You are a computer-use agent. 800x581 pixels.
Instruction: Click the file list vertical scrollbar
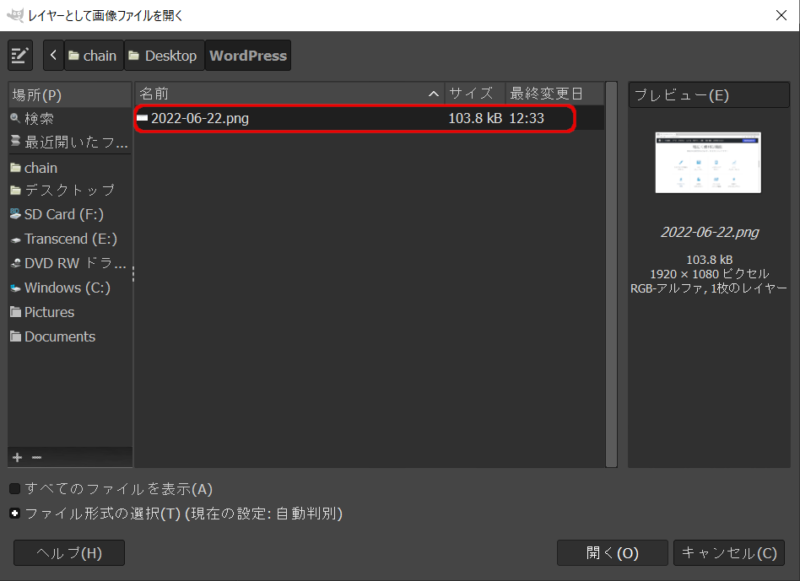point(611,274)
